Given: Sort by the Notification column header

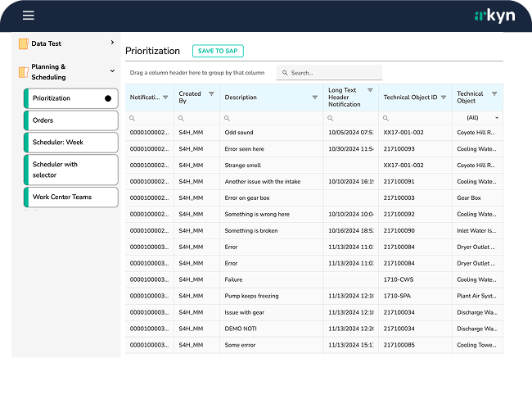Looking at the screenshot, I should [145, 98].
